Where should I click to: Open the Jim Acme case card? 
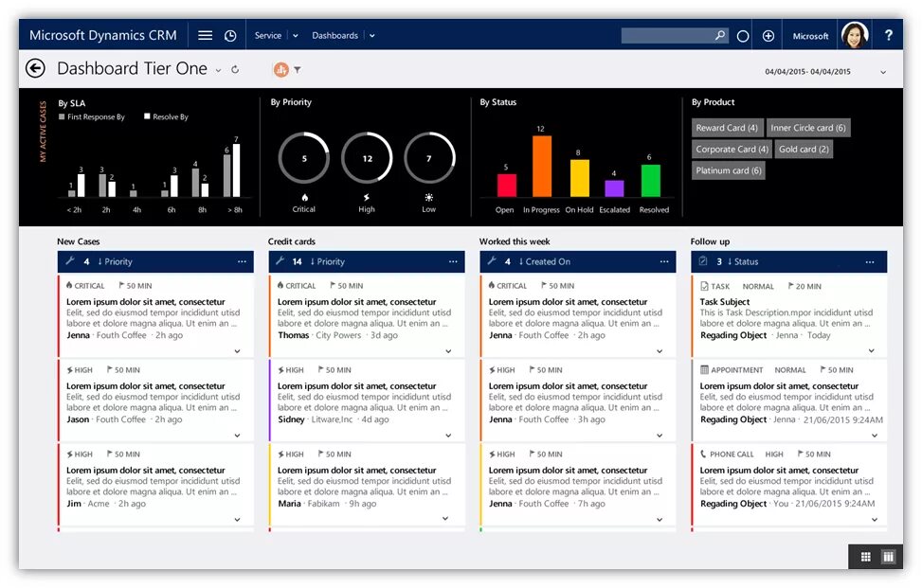(155, 486)
